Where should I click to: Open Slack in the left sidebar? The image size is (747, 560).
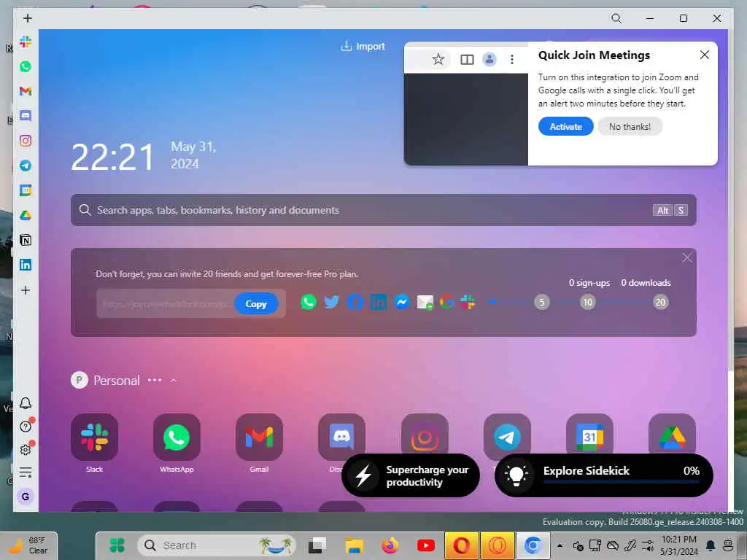pyautogui.click(x=26, y=42)
